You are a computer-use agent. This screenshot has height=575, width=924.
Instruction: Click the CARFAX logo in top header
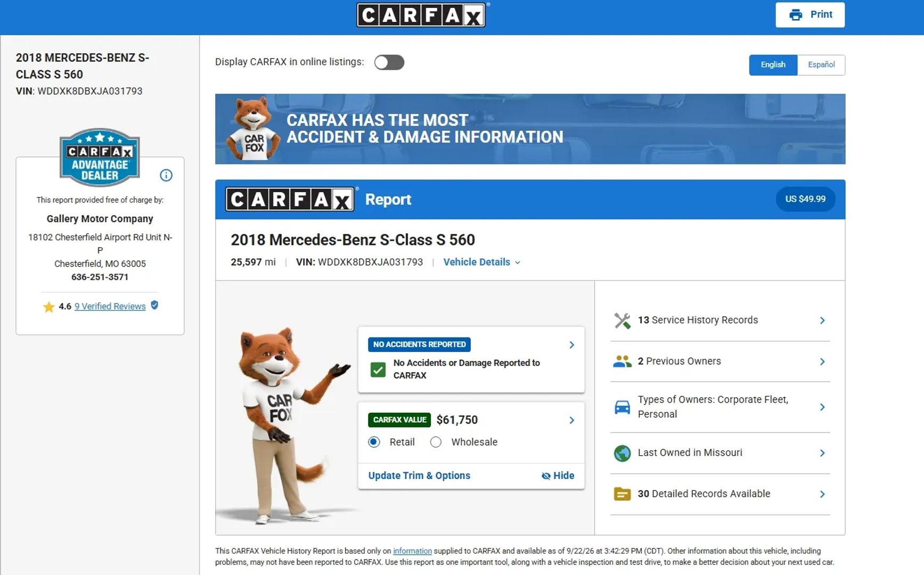click(x=421, y=15)
